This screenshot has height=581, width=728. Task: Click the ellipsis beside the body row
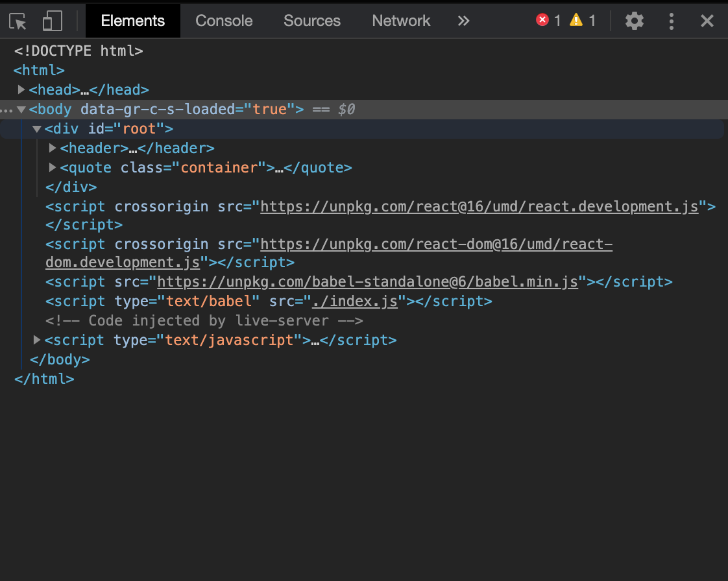[x=6, y=110]
